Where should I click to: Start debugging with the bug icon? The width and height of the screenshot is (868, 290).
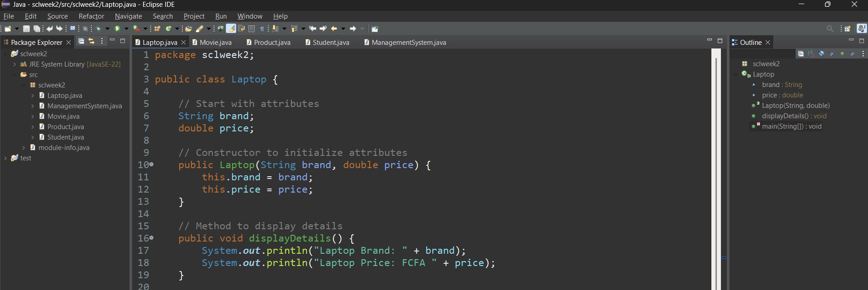[98, 29]
